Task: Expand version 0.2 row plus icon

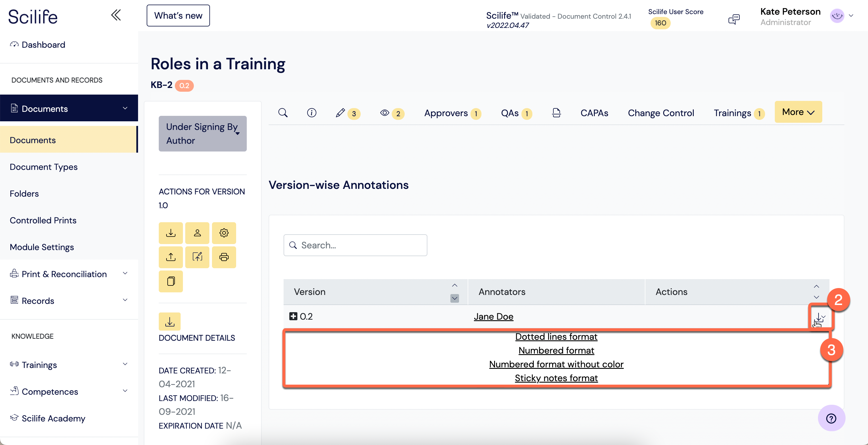Action: [x=293, y=316]
